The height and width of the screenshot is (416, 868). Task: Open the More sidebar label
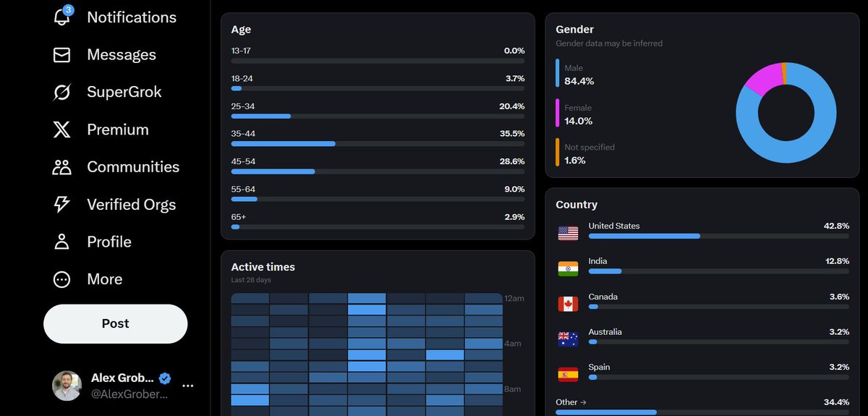(x=105, y=279)
